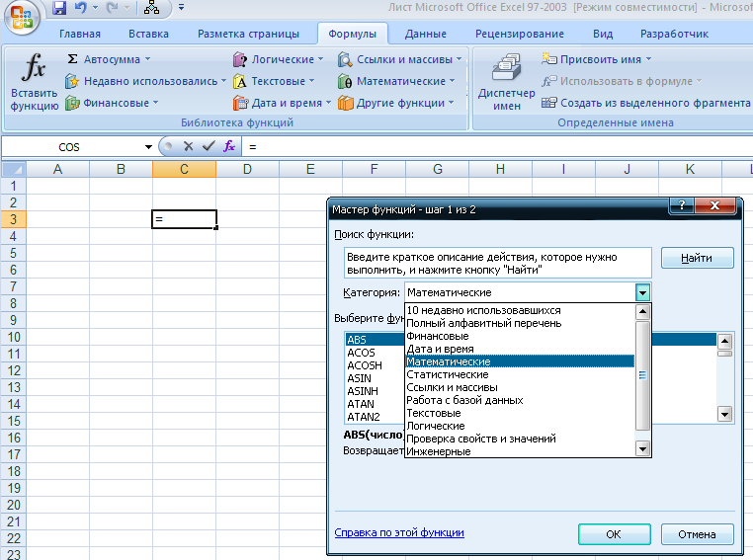The width and height of the screenshot is (753, 560).
Task: Choose Дата и время in the category list
Action: point(520,349)
